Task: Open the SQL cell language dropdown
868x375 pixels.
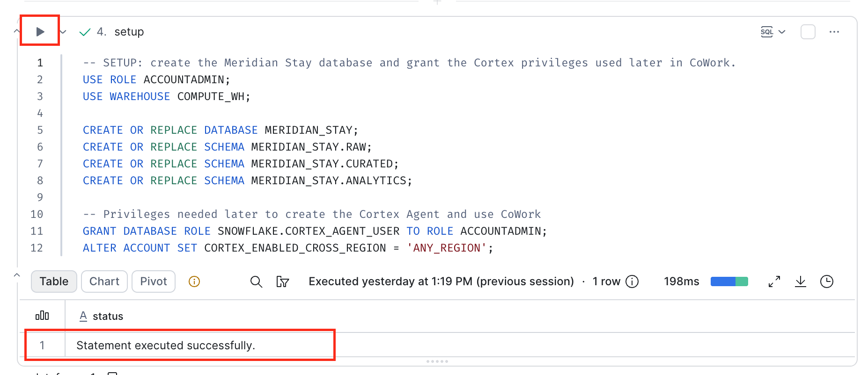Action: (x=773, y=32)
